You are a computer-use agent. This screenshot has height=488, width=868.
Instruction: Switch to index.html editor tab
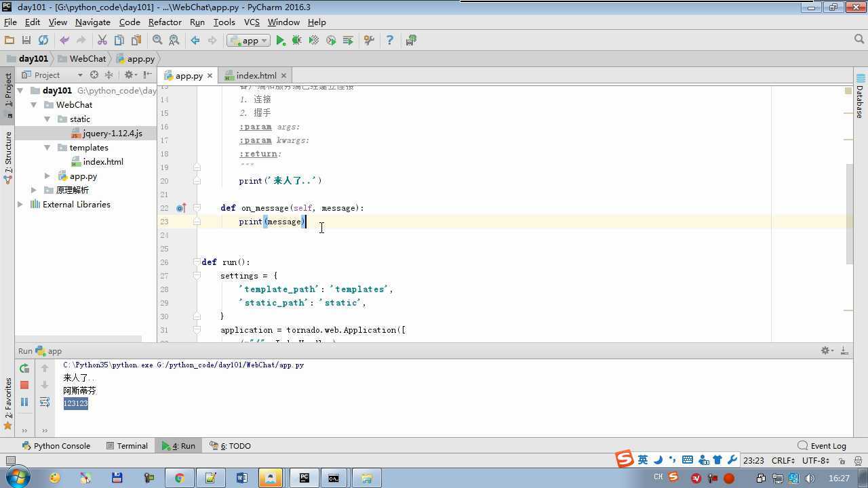point(256,75)
